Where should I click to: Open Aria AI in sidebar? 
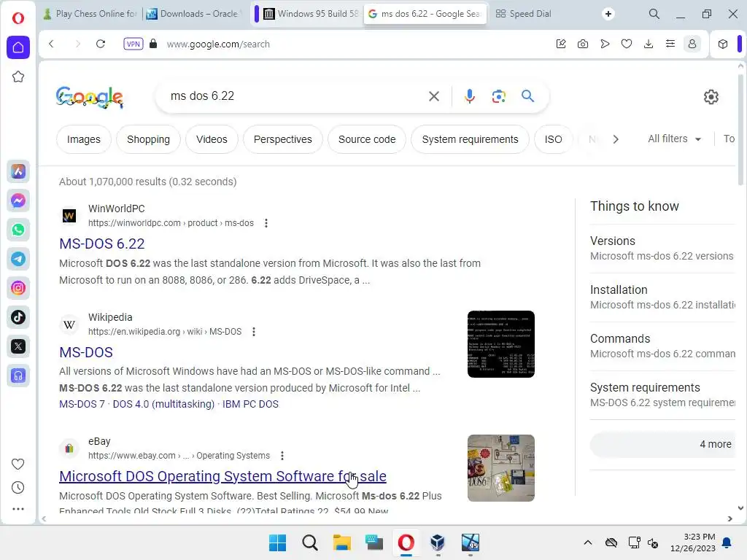[18, 171]
